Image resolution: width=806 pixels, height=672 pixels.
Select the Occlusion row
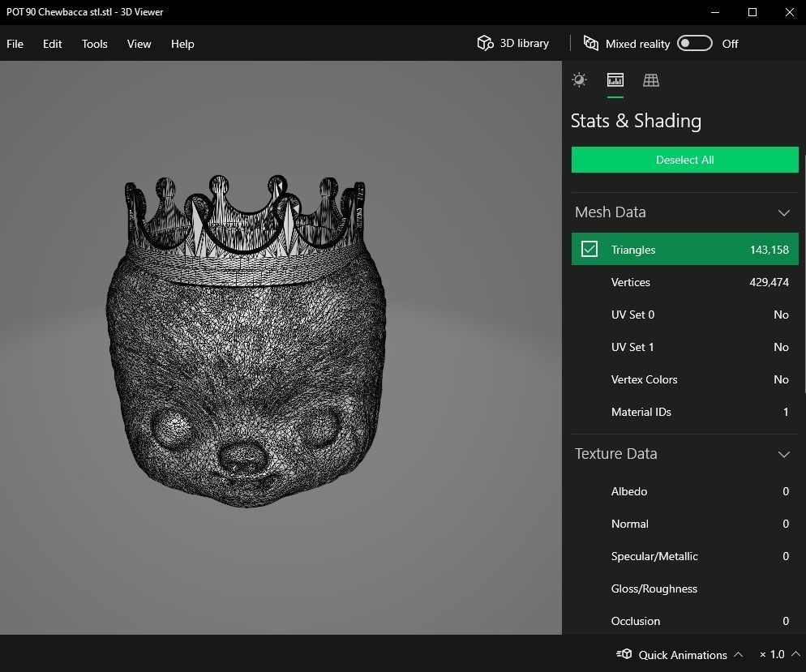click(x=684, y=621)
